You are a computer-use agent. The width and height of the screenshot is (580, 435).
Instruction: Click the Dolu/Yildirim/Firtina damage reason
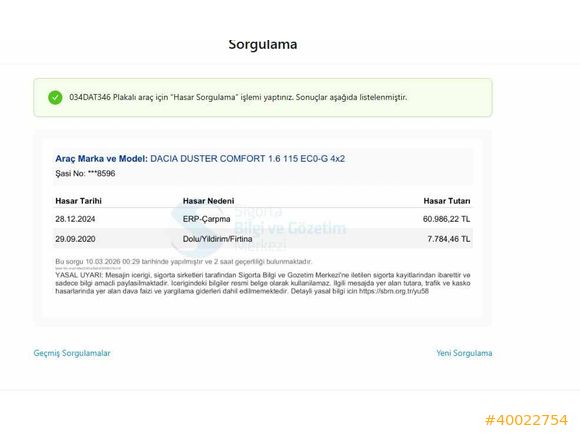pyautogui.click(x=218, y=239)
